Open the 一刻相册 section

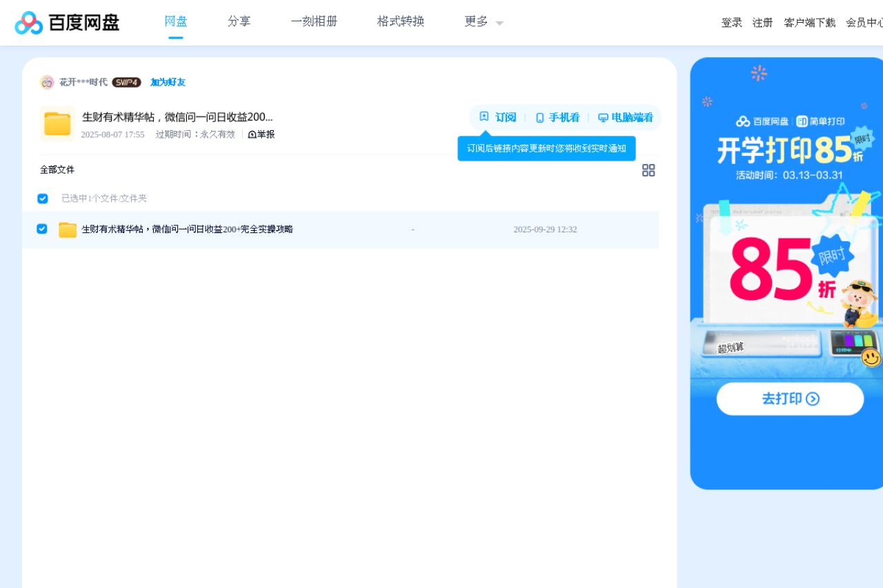[x=314, y=21]
